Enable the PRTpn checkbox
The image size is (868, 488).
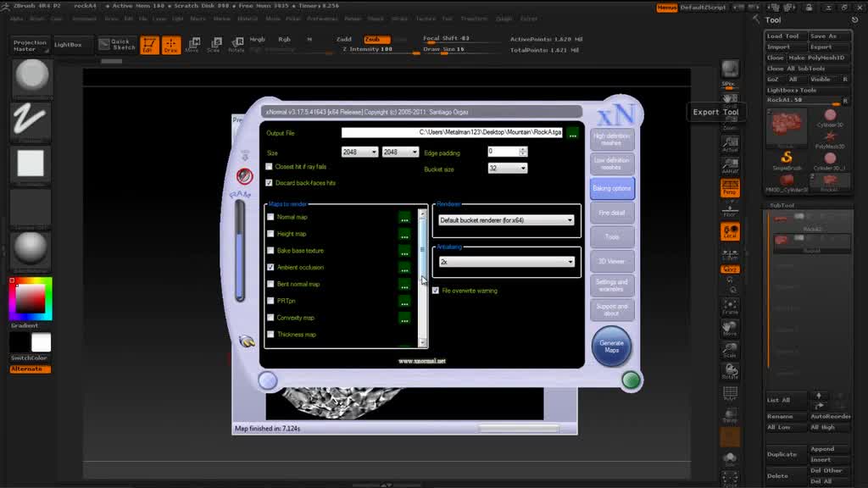point(270,301)
